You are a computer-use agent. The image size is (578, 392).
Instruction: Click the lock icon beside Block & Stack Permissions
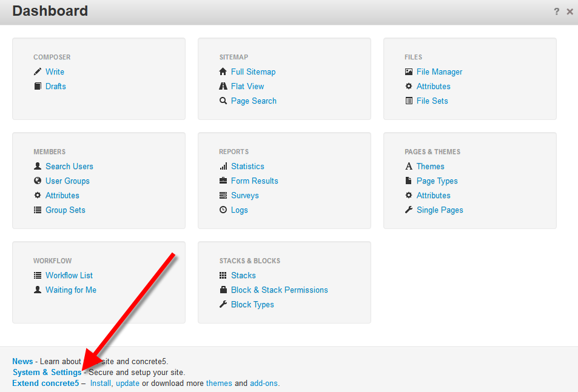pos(223,290)
